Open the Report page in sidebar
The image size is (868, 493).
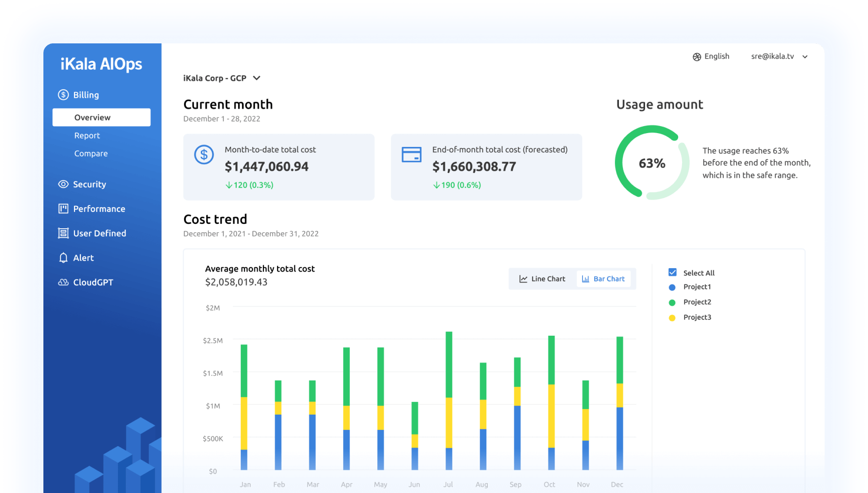87,136
